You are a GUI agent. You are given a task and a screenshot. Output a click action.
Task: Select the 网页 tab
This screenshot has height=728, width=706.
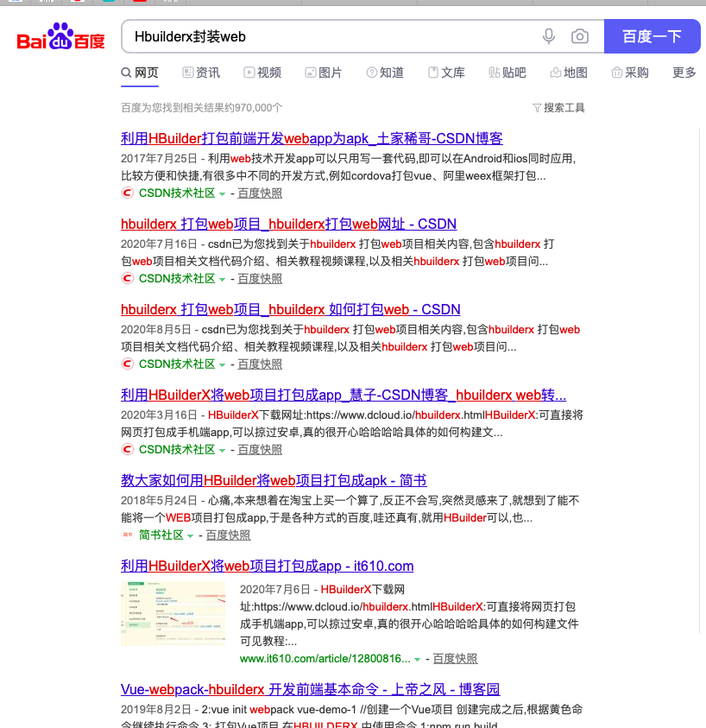click(x=140, y=73)
